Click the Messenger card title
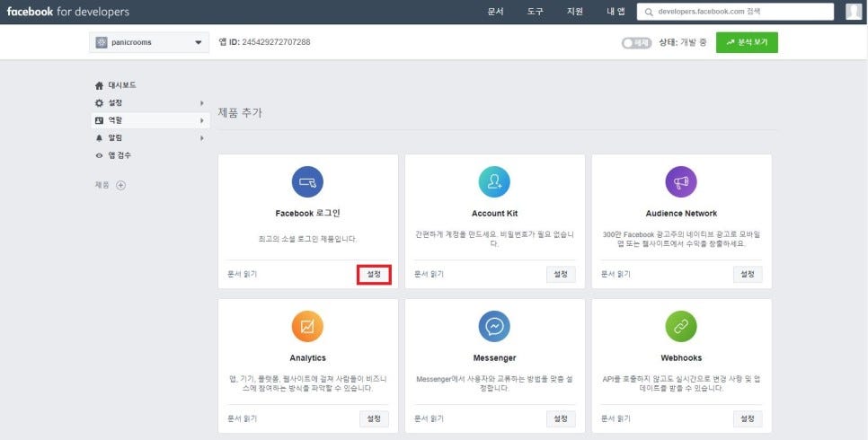The image size is (868, 440). [x=494, y=358]
